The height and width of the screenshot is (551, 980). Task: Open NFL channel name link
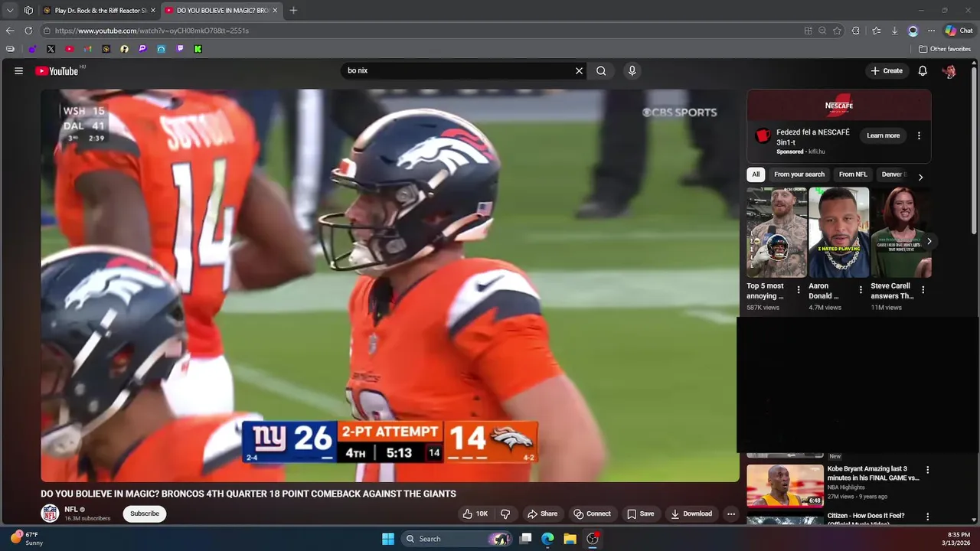(x=71, y=509)
